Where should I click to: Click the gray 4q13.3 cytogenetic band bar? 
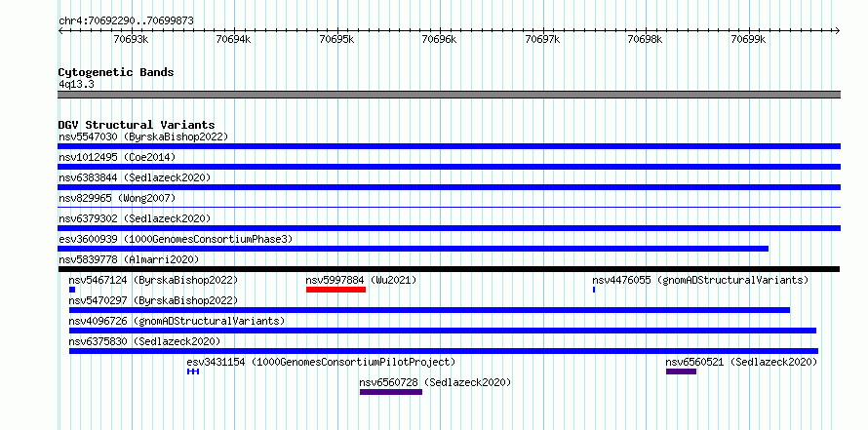(449, 95)
